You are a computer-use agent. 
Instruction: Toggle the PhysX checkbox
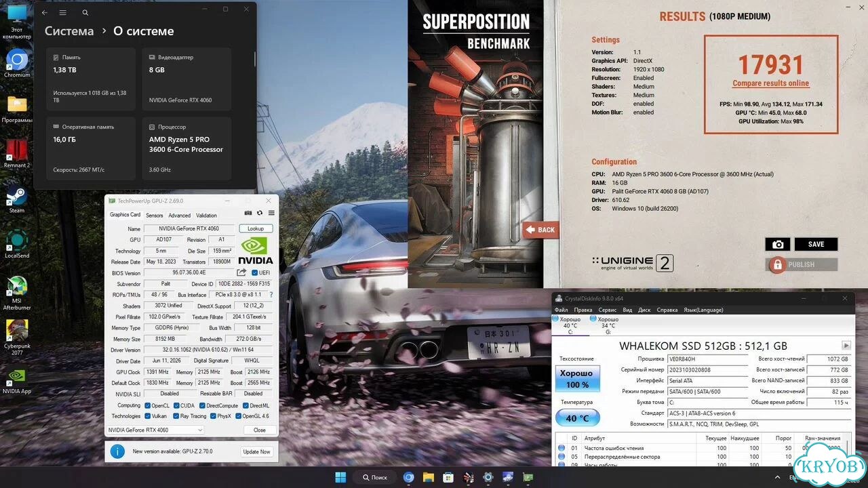pyautogui.click(x=213, y=416)
